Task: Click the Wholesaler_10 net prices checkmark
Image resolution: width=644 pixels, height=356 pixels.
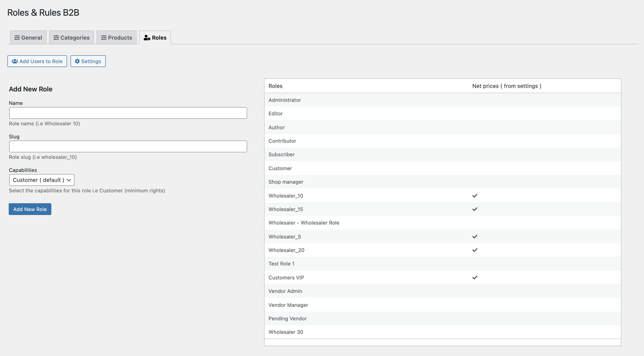Action: 475,195
